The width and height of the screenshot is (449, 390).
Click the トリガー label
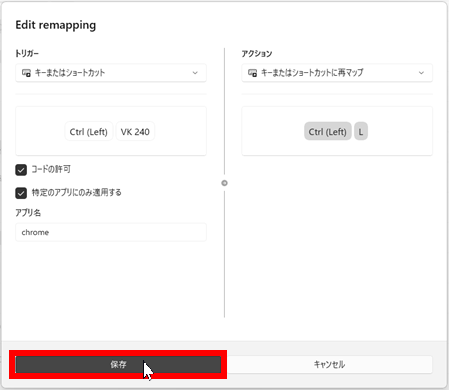(27, 53)
